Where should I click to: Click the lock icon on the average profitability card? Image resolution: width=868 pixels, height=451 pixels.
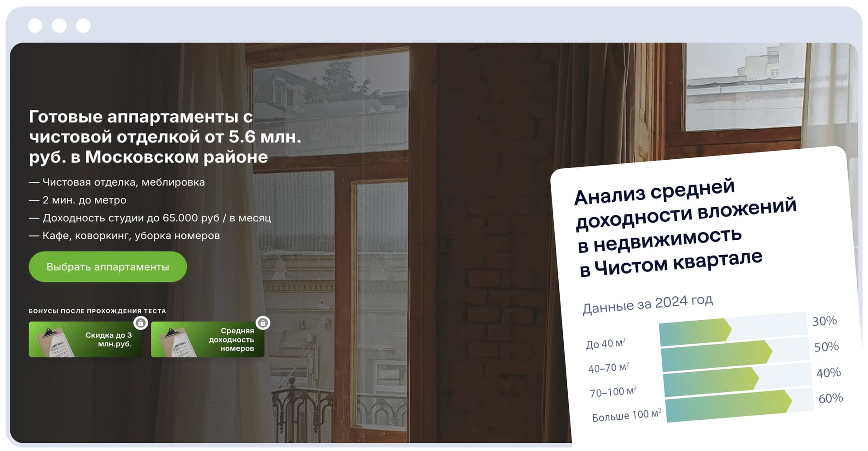(264, 323)
